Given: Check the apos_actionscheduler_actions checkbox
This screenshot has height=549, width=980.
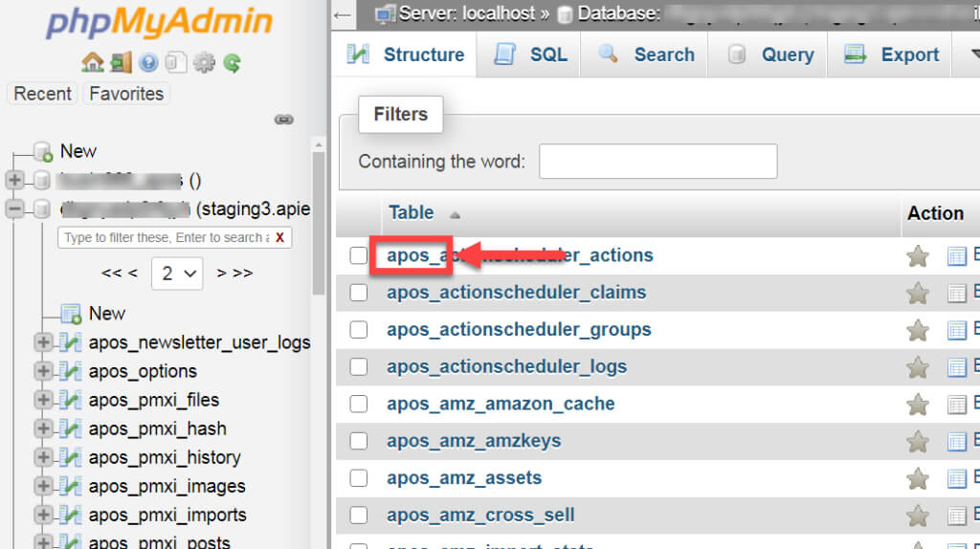Looking at the screenshot, I should 359,255.
